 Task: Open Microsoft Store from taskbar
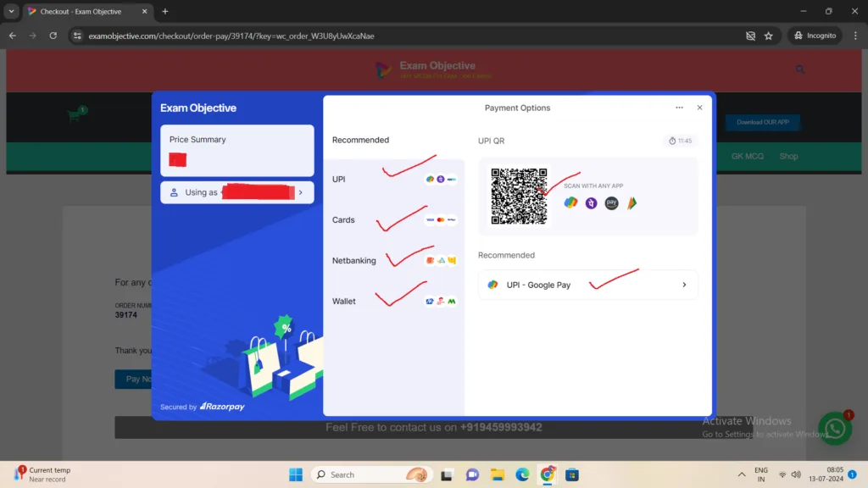(x=572, y=474)
